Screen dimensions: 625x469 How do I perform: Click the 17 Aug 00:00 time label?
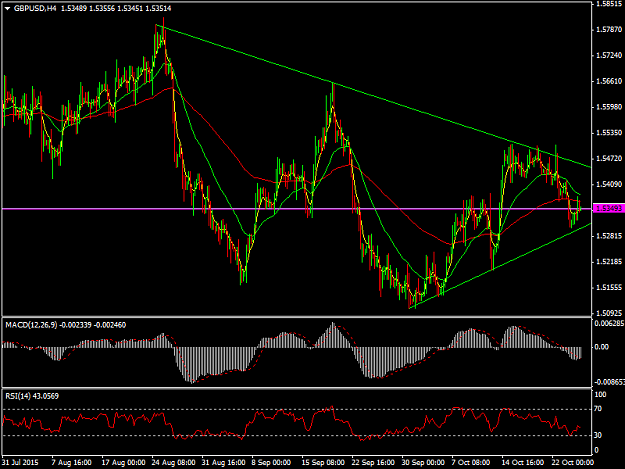click(123, 463)
